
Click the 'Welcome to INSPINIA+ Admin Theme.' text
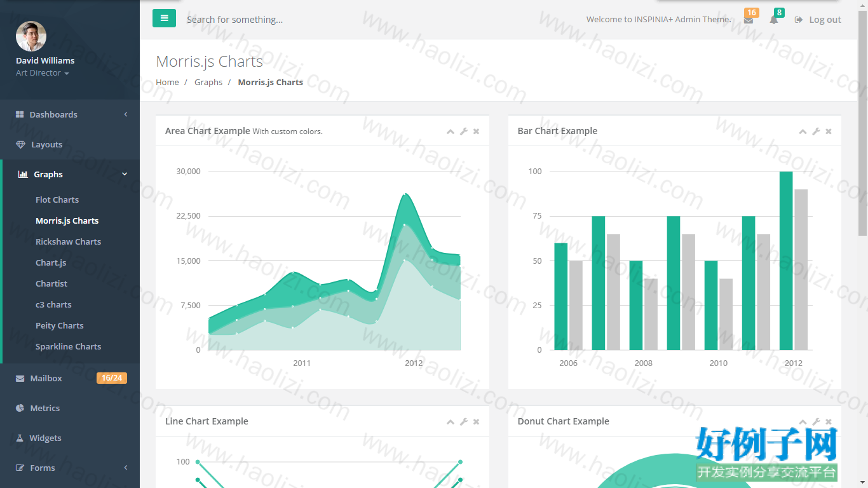[x=659, y=20]
